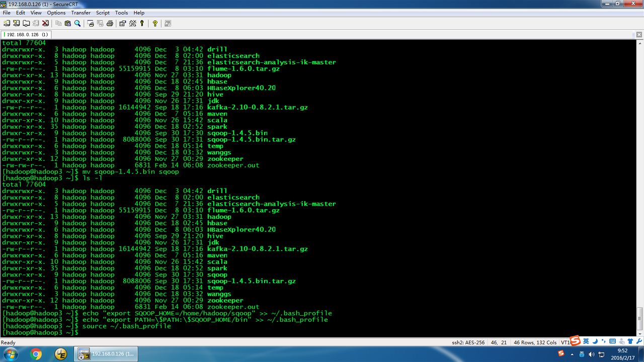The width and height of the screenshot is (644, 362).
Task: Click the Connect toolbar icon
Action: pos(7,23)
